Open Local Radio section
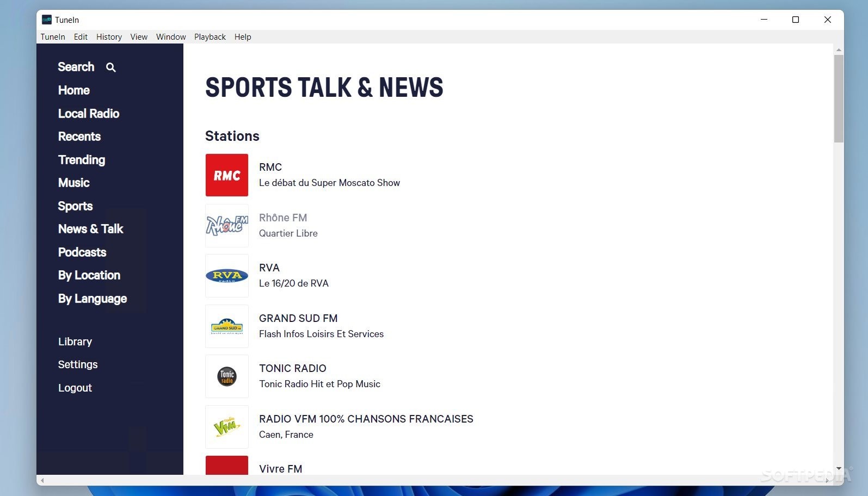Viewport: 868px width, 496px height. click(89, 114)
